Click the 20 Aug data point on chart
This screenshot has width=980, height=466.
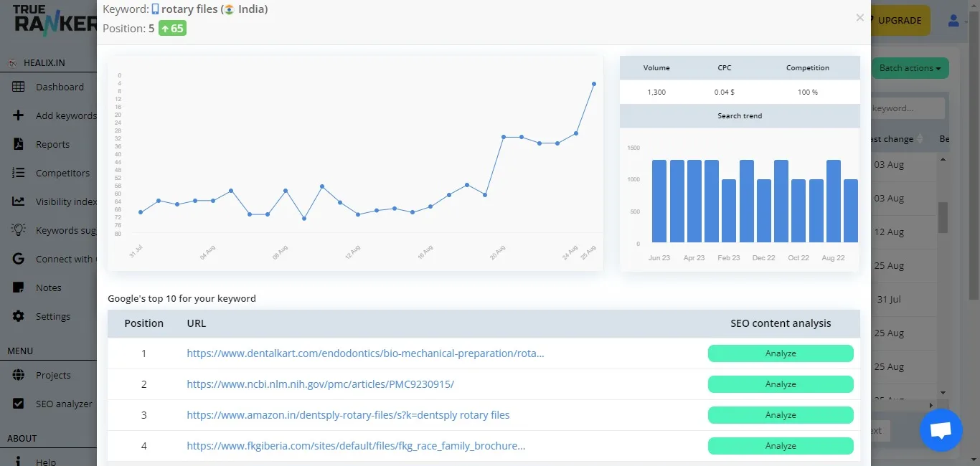[504, 136]
